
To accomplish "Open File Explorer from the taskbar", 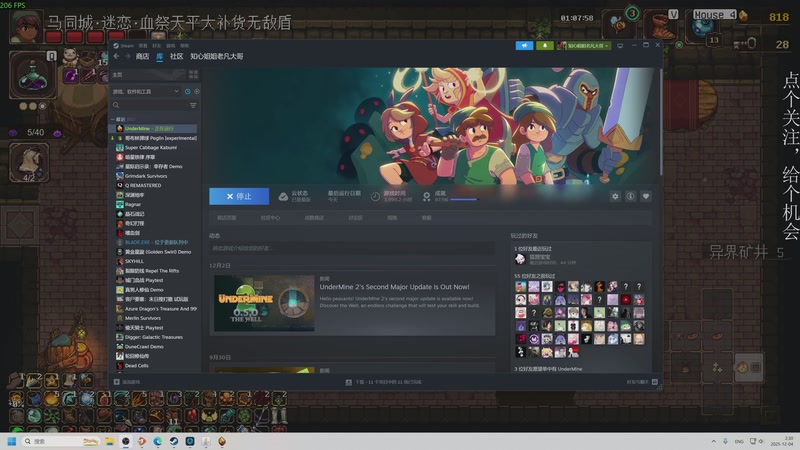I will 110,441.
